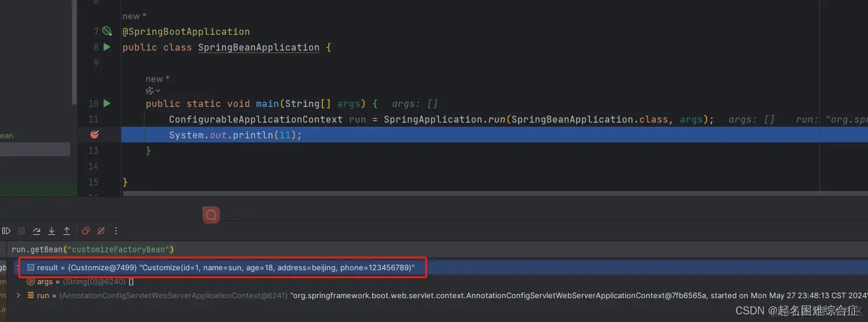Screen dimensions: 868x322
Task: Toggle the breakpoint on line 12
Action: [x=95, y=135]
